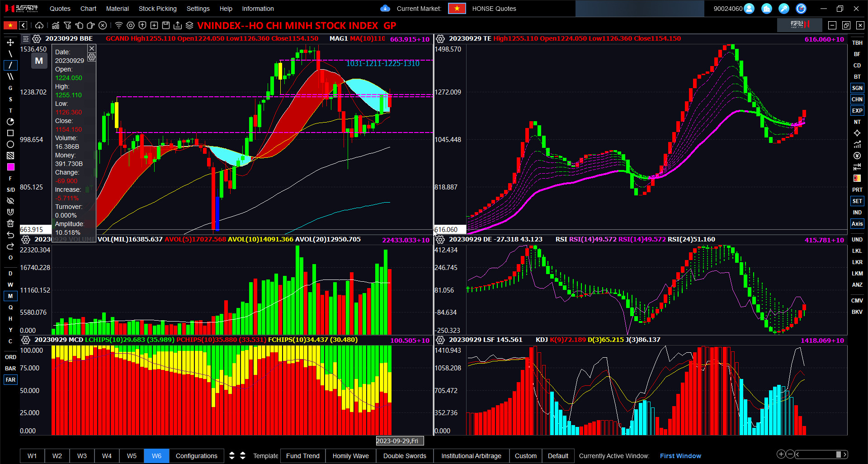This screenshot has height=464, width=868.
Task: Open the Vietnam flag market selector
Action: click(x=457, y=9)
